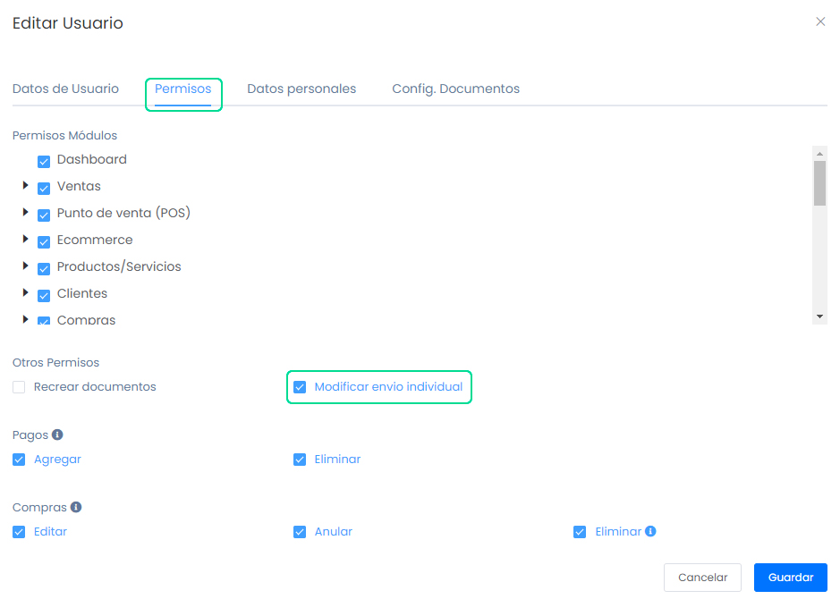
Task: Open the Datos personales tab
Action: coord(301,89)
